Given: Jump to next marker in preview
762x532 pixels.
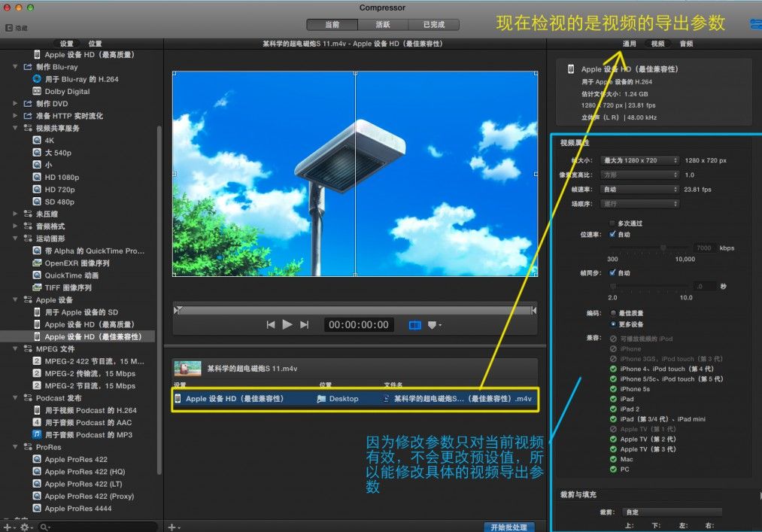Looking at the screenshot, I should tap(304, 324).
